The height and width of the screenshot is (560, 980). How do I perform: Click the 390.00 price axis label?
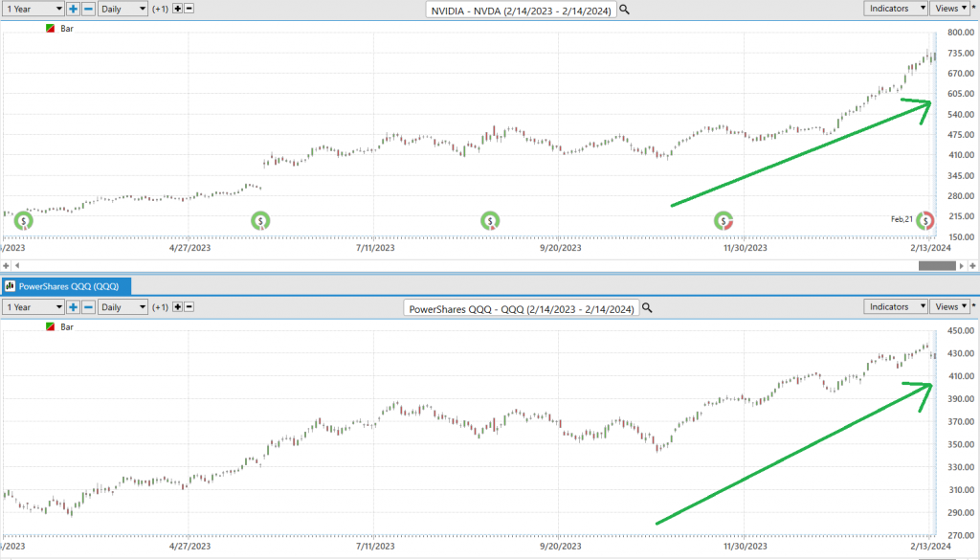click(961, 399)
